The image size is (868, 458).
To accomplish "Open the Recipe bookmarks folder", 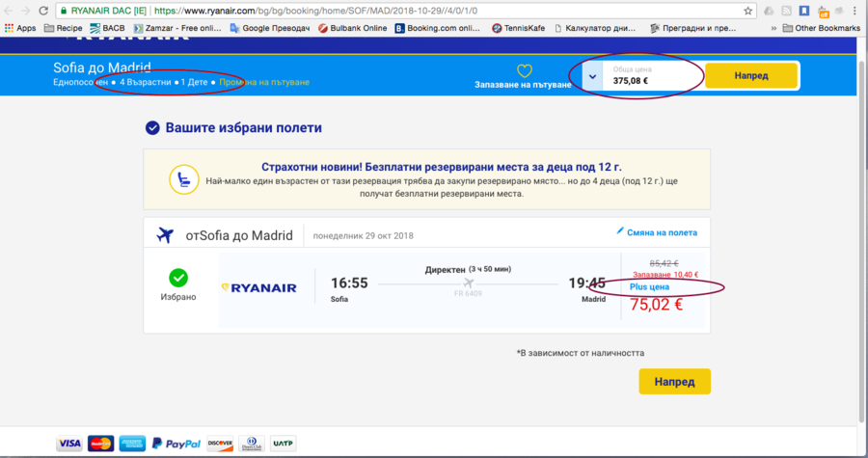I will (x=63, y=28).
